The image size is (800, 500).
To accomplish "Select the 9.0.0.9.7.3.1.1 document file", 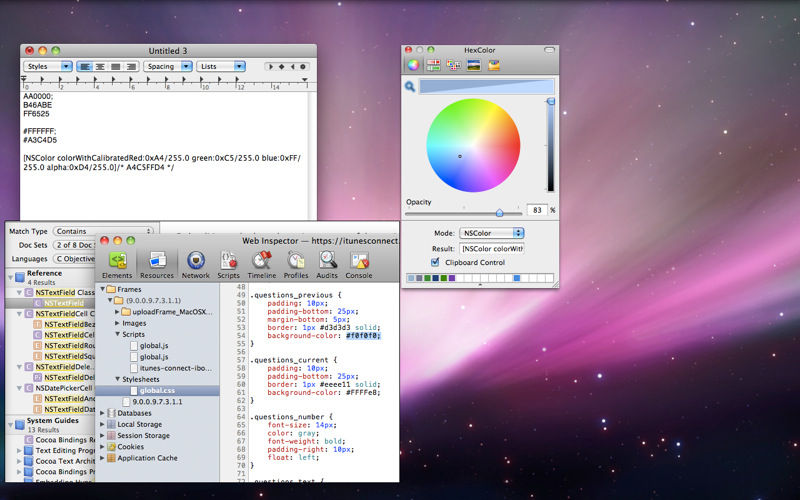I will 153,402.
